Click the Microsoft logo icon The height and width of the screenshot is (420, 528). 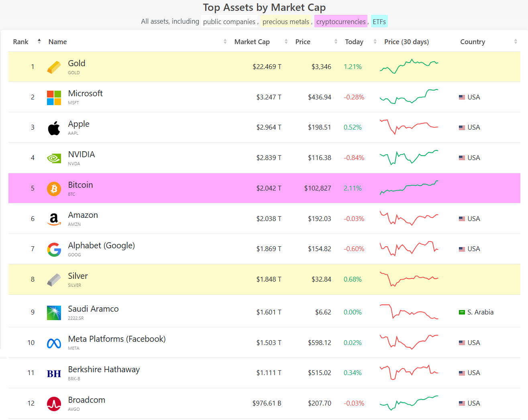point(54,97)
